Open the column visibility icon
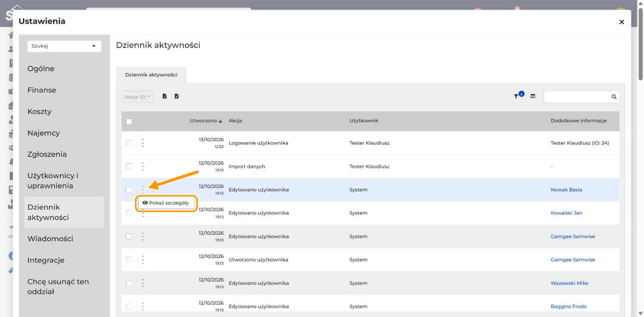Image resolution: width=644 pixels, height=317 pixels. (533, 96)
